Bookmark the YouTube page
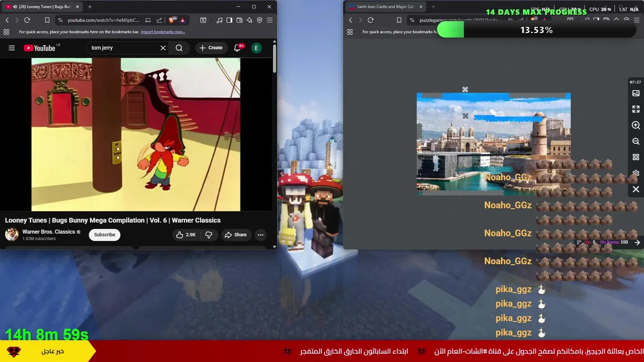The image size is (644, 362). [47, 20]
